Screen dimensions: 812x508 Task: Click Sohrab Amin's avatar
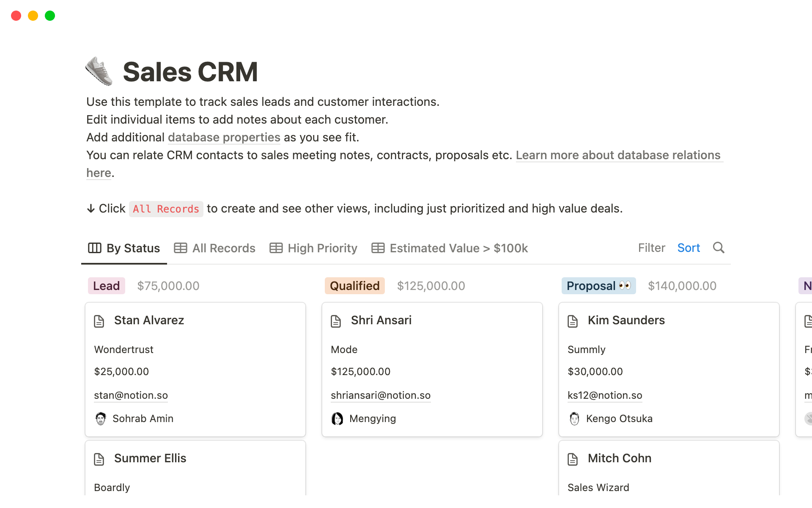(x=101, y=419)
